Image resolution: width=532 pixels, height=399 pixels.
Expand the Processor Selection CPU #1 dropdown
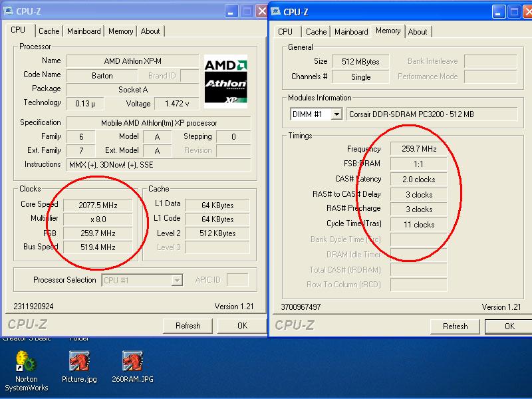point(176,281)
